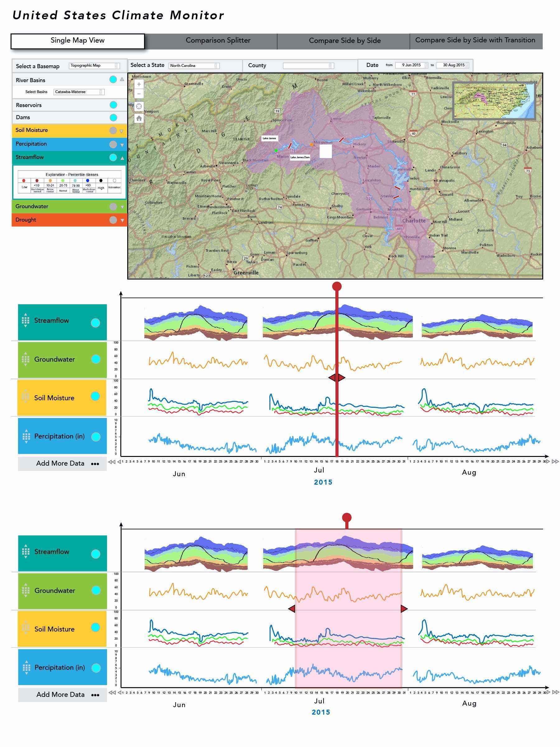
Task: Enable Drought layer in sidebar
Action: 113,220
